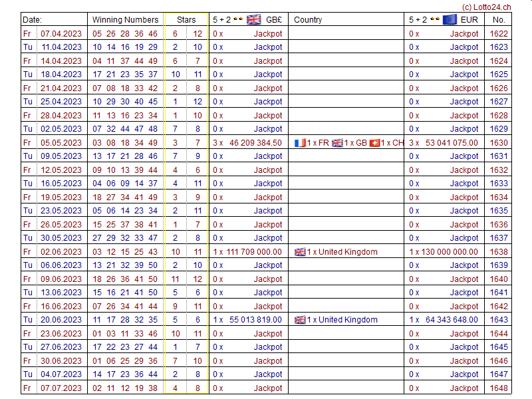Click the No. column header
This screenshot has width=532, height=399.
499,20
